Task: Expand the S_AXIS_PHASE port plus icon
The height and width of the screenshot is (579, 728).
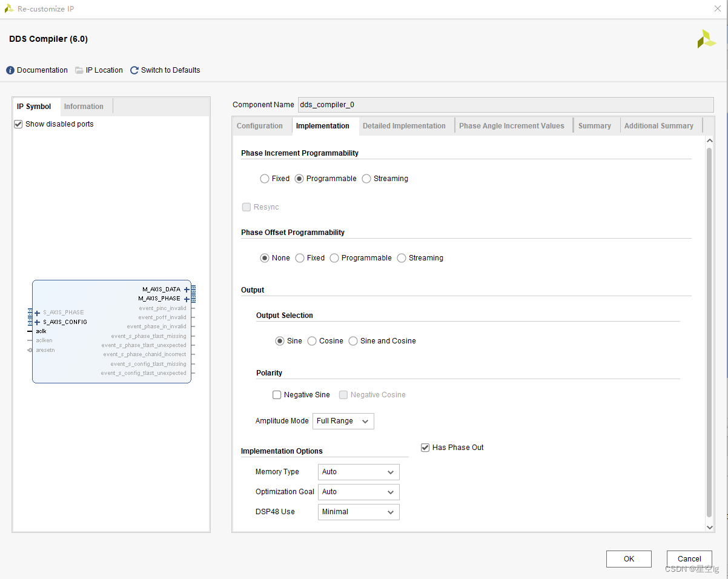Action: click(x=37, y=313)
